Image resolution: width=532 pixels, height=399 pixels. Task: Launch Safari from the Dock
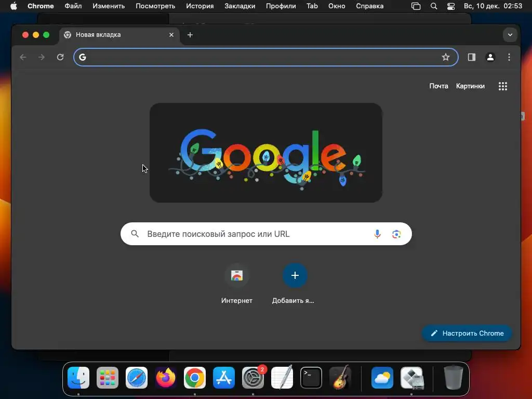pyautogui.click(x=137, y=378)
